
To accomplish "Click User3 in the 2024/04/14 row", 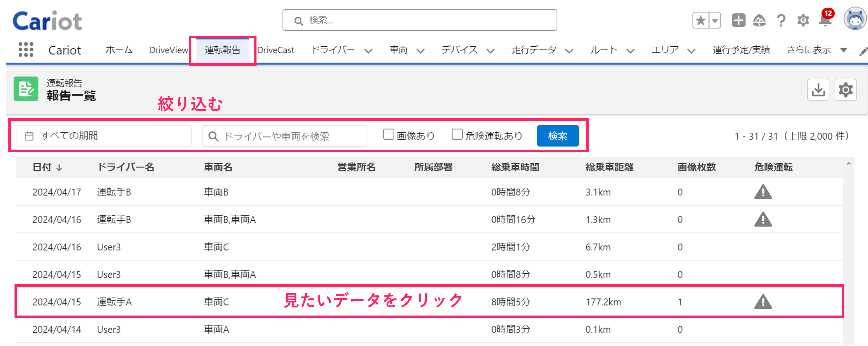I will 109,330.
